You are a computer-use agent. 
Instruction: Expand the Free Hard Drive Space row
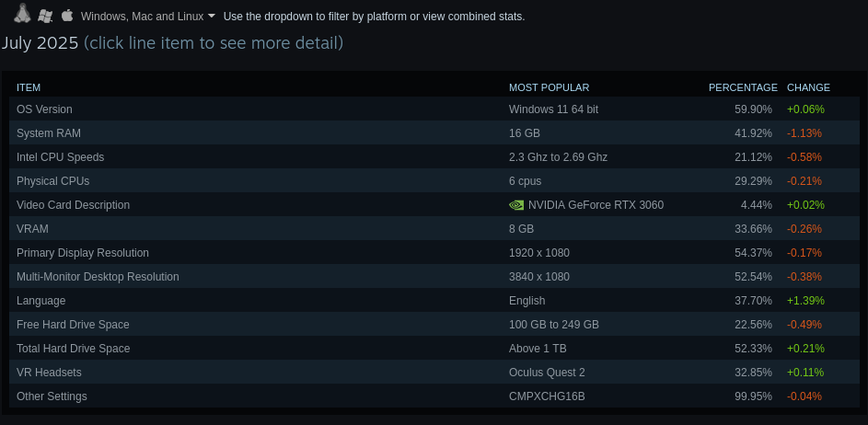tap(73, 325)
